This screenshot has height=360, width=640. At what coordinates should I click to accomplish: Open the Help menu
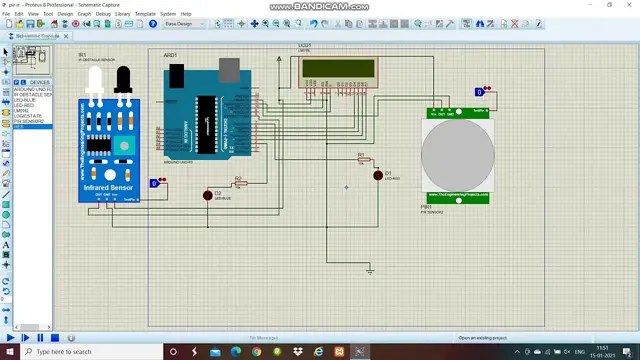186,14
